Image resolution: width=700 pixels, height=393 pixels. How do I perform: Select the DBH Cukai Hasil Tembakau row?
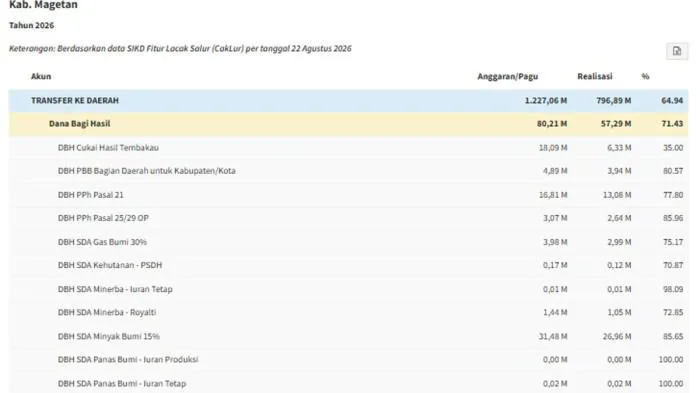(348, 147)
